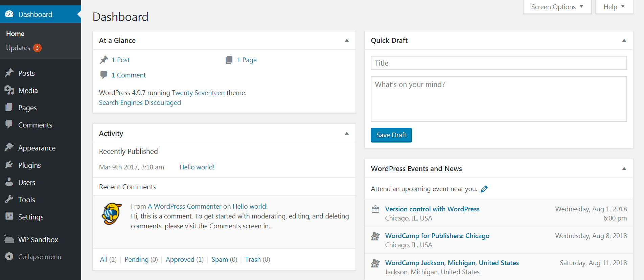Click the WP Sandbox icon
The image size is (644, 280).
pyautogui.click(x=9, y=239)
